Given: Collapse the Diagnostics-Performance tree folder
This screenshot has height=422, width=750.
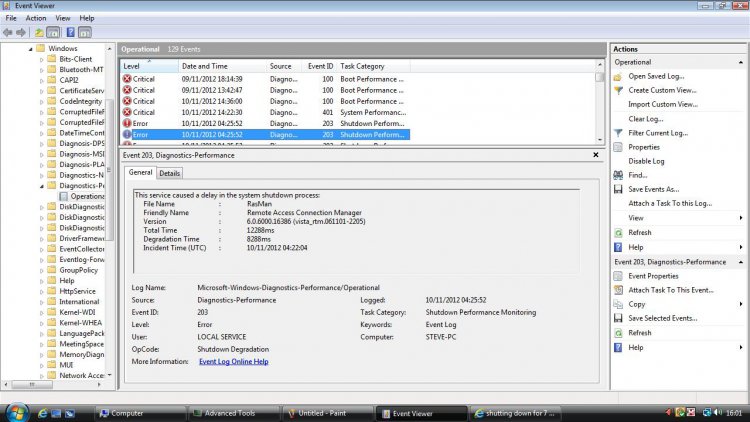Looking at the screenshot, I should pyautogui.click(x=42, y=186).
